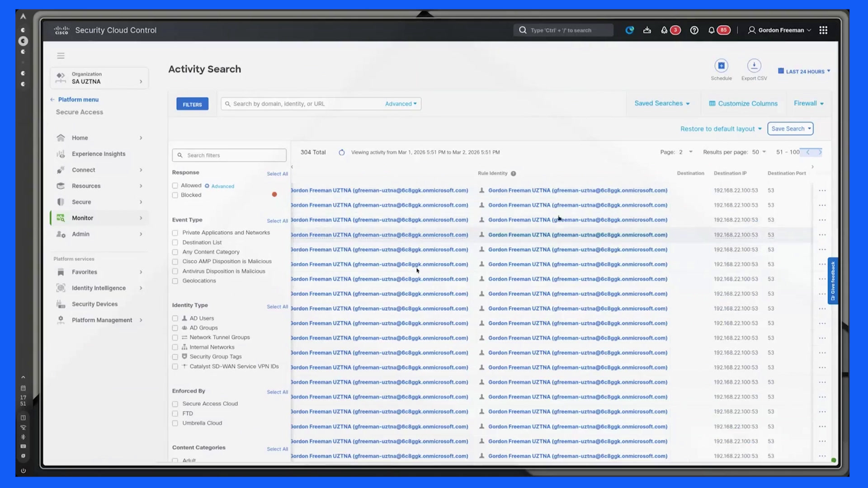Image resolution: width=868 pixels, height=488 pixels.
Task: Click the Schedule icon
Action: click(x=721, y=66)
